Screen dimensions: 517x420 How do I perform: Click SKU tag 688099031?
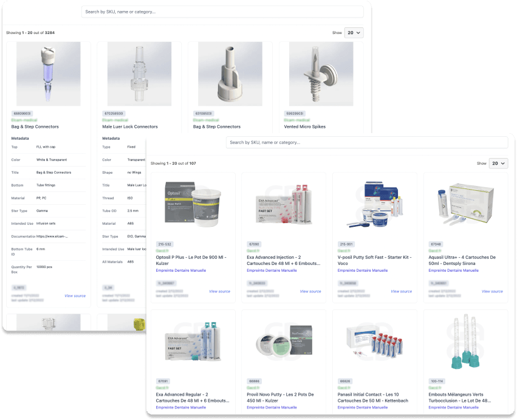coord(22,114)
